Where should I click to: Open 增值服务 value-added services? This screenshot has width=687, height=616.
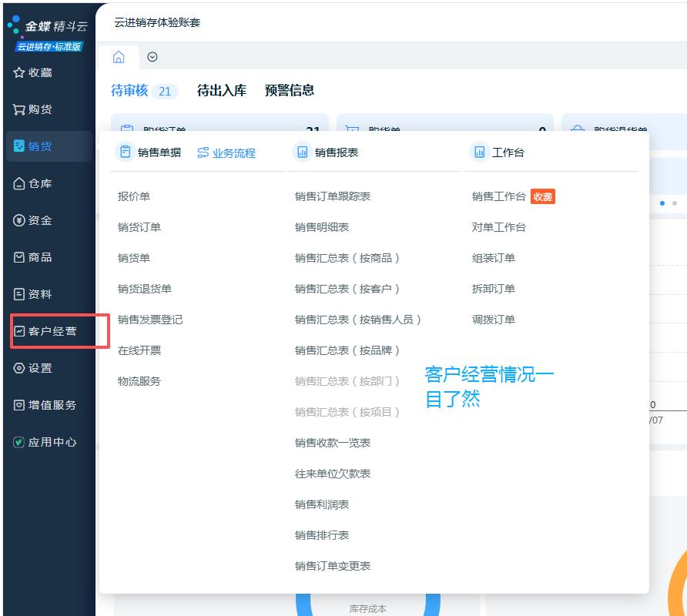[x=45, y=405]
